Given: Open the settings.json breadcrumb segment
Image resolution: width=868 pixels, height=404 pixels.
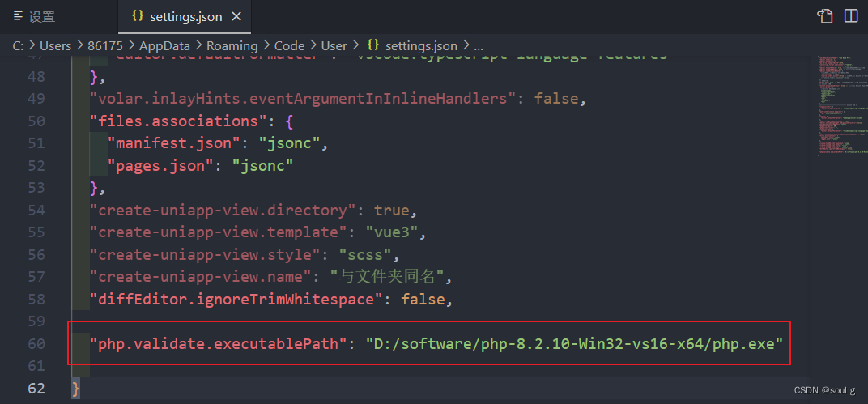Looking at the screenshot, I should click(421, 45).
